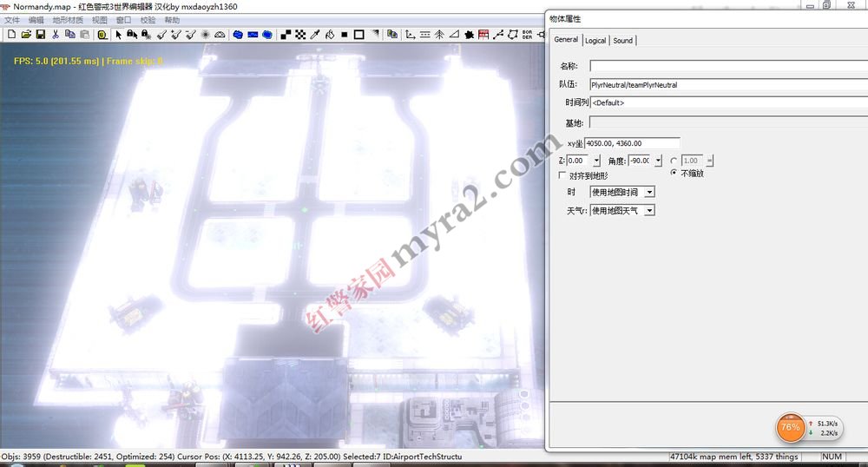Select the axis coordinate tool
Image resolution: width=868 pixels, height=467 pixels.
tap(411, 35)
